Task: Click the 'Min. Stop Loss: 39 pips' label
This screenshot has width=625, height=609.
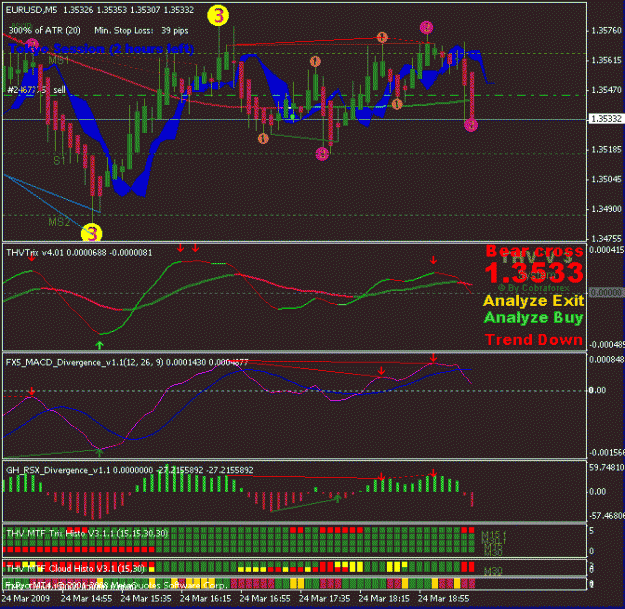Action: pyautogui.click(x=142, y=30)
